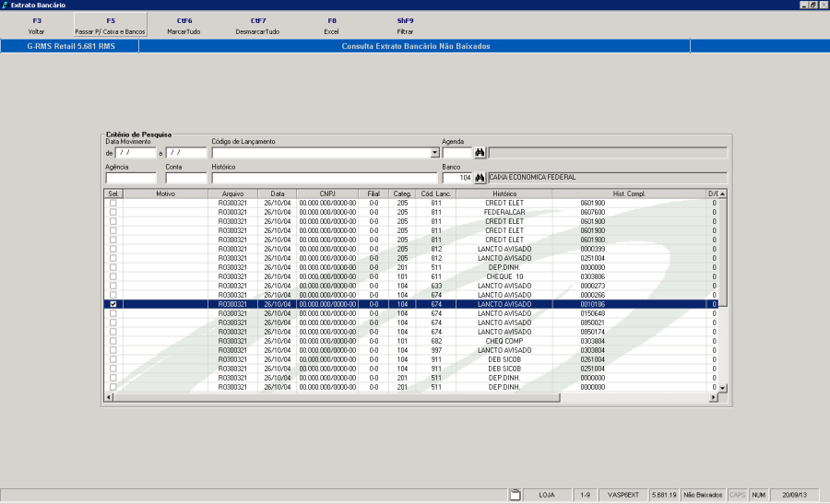Click the Categ. column header
This screenshot has width=830, height=504.
[x=402, y=194]
